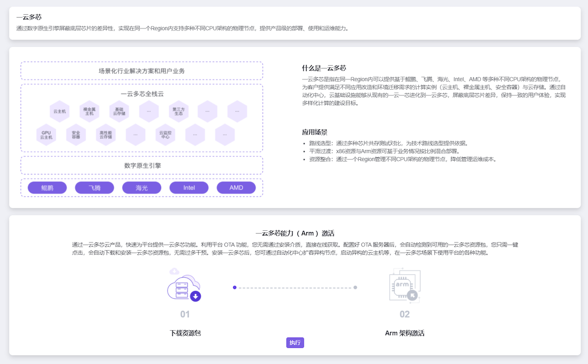
Task: Click the 裸金属主机 hexagon icon
Action: (89, 112)
